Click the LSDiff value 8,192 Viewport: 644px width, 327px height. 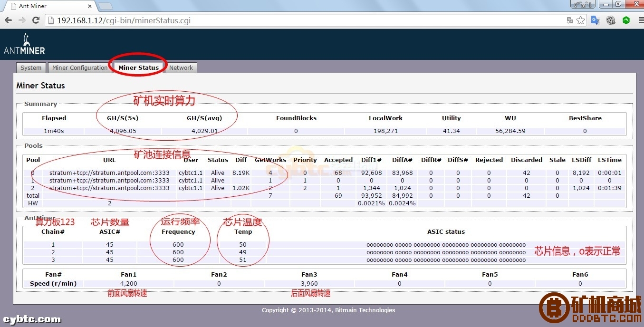coord(581,173)
